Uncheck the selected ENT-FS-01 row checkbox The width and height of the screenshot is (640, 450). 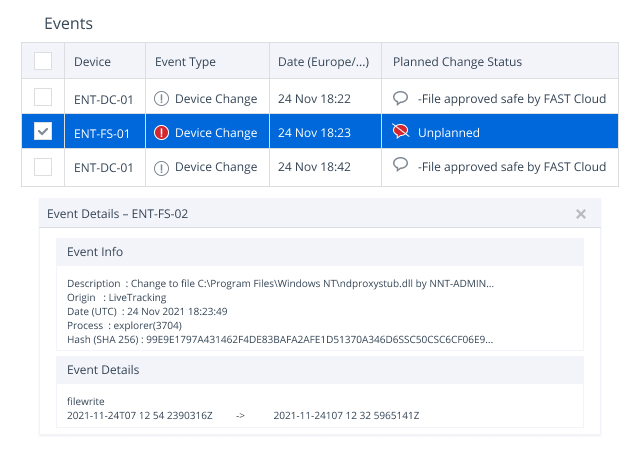pyautogui.click(x=43, y=132)
